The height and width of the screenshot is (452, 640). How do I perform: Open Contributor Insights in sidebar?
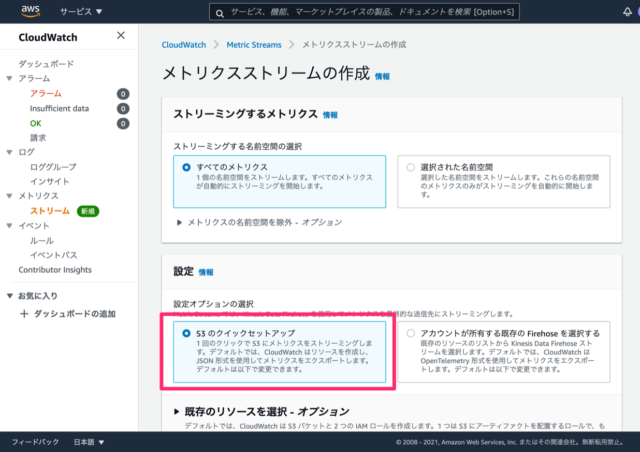(x=55, y=270)
